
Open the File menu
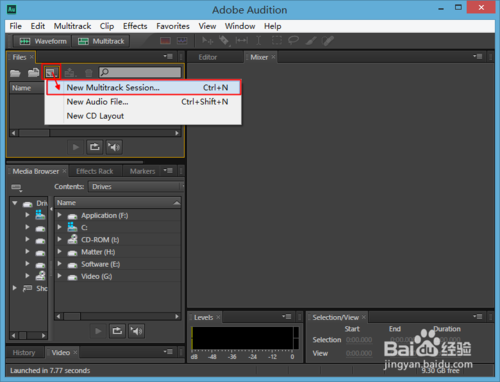15,26
